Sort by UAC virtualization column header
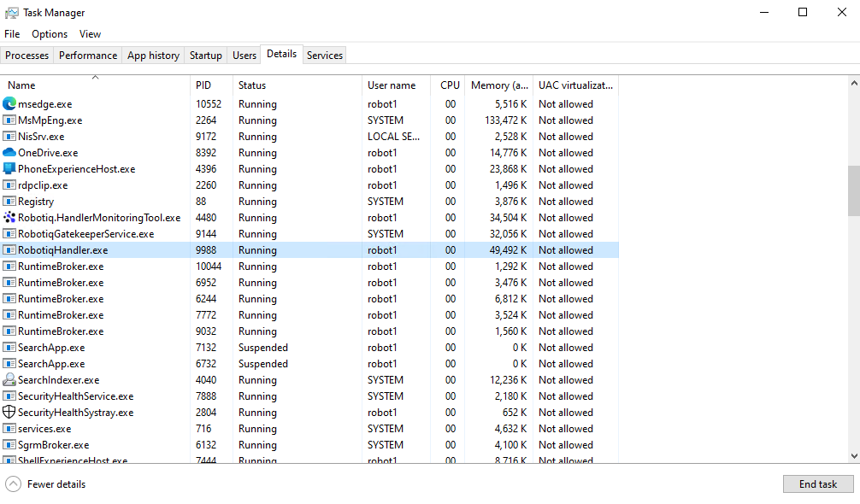Screen dimensions: 860x504 pos(575,85)
